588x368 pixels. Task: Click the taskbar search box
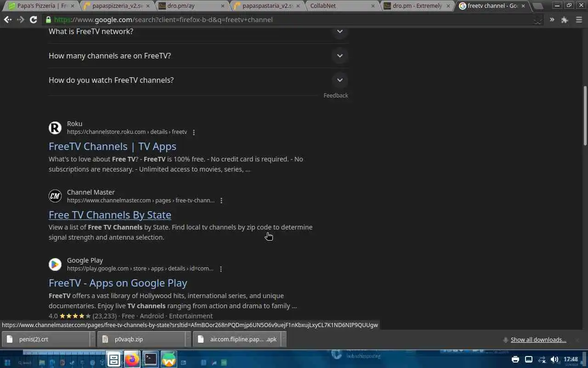(x=25, y=362)
